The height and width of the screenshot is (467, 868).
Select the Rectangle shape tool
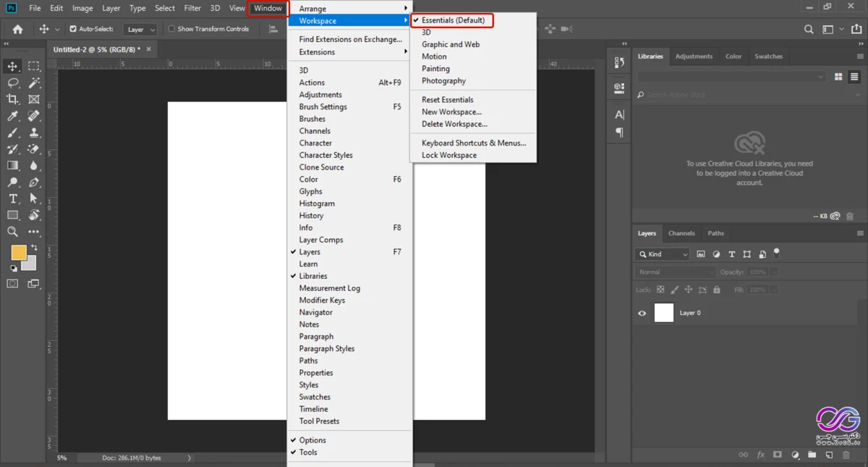click(x=12, y=216)
